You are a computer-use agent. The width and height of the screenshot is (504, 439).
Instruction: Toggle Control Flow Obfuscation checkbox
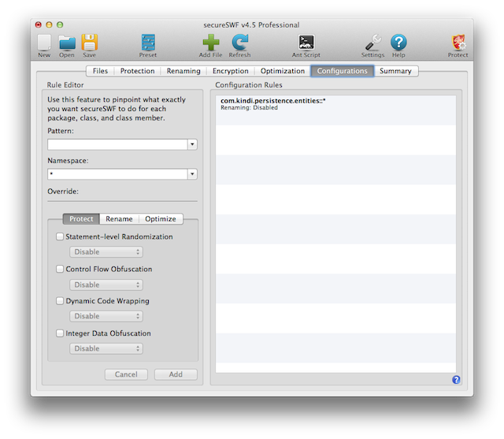60,269
